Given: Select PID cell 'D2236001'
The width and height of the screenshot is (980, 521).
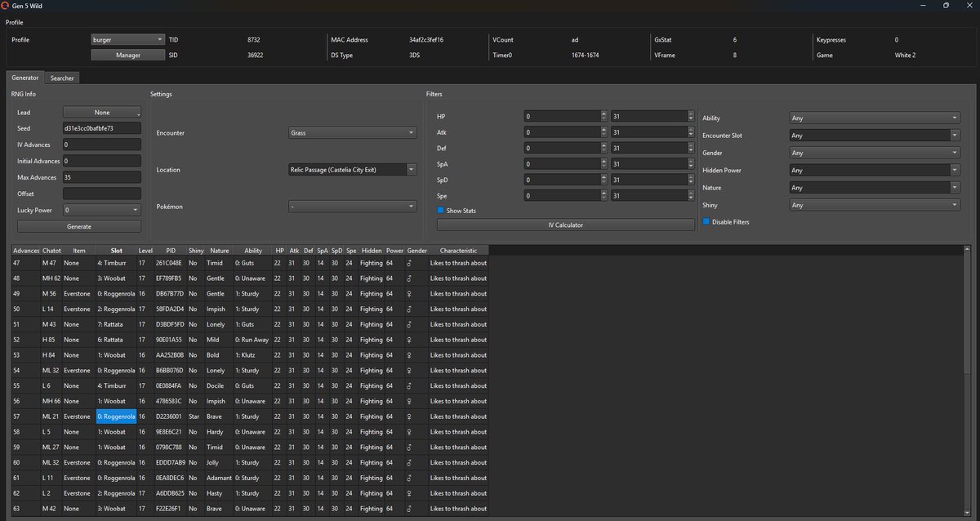Looking at the screenshot, I should [x=171, y=416].
